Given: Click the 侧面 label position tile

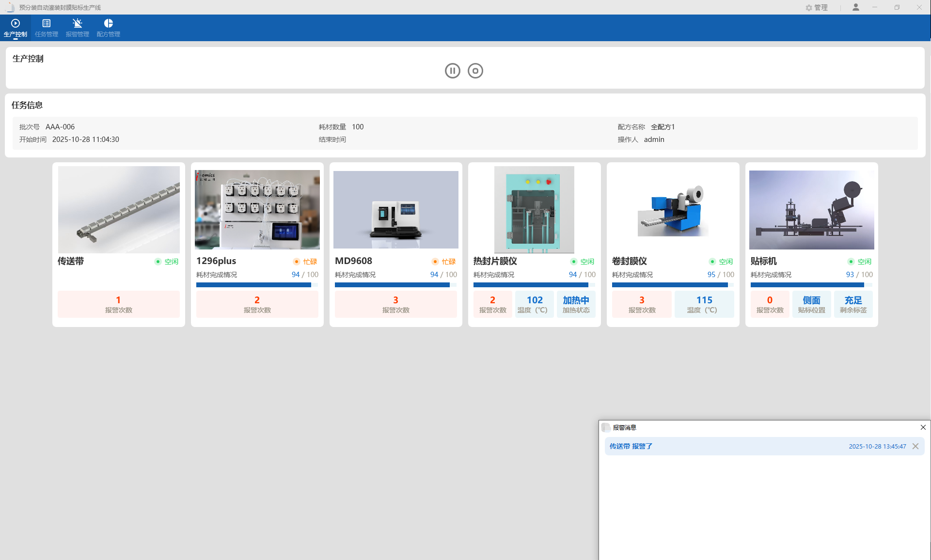Looking at the screenshot, I should click(x=811, y=304).
